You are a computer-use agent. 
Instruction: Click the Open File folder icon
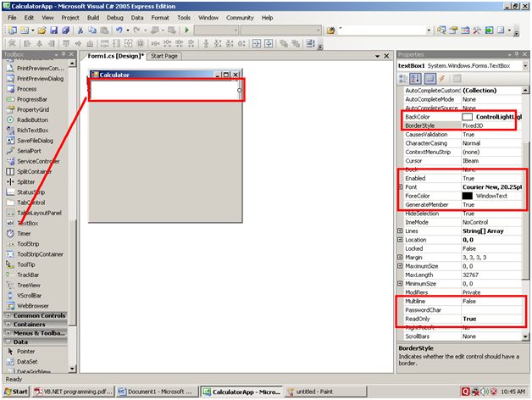tap(42, 31)
